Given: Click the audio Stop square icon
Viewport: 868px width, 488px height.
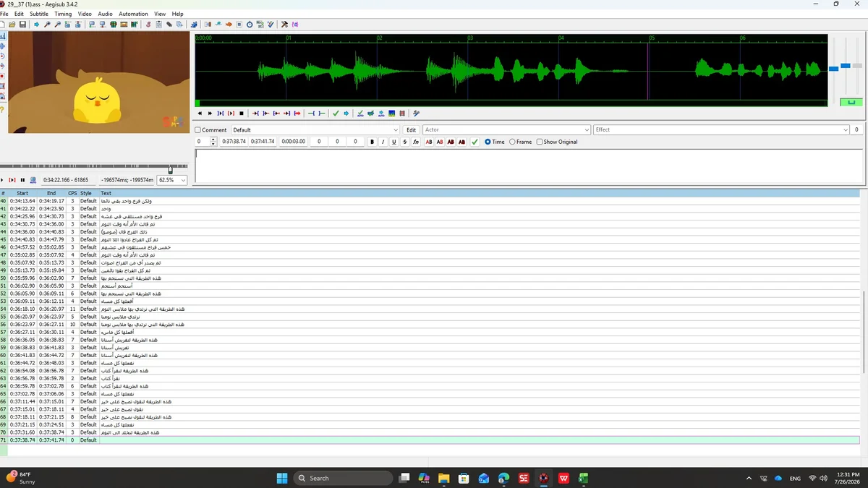Looking at the screenshot, I should pyautogui.click(x=241, y=114).
